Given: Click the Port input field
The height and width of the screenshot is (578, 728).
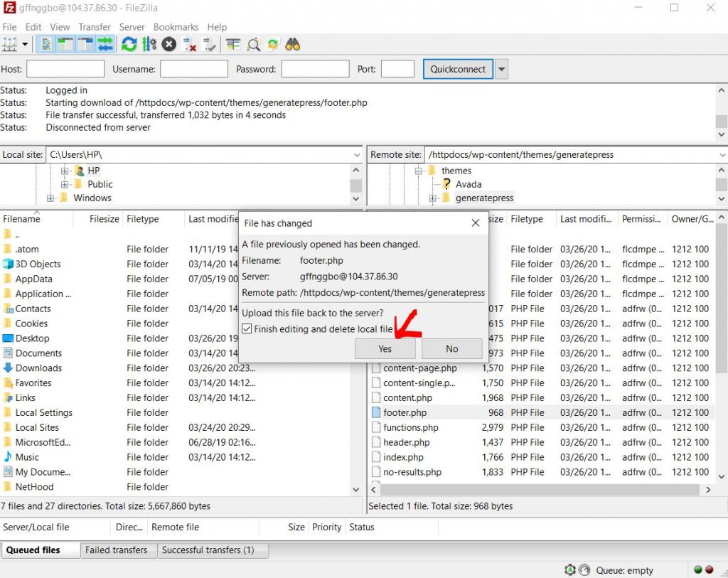Looking at the screenshot, I should pos(397,69).
